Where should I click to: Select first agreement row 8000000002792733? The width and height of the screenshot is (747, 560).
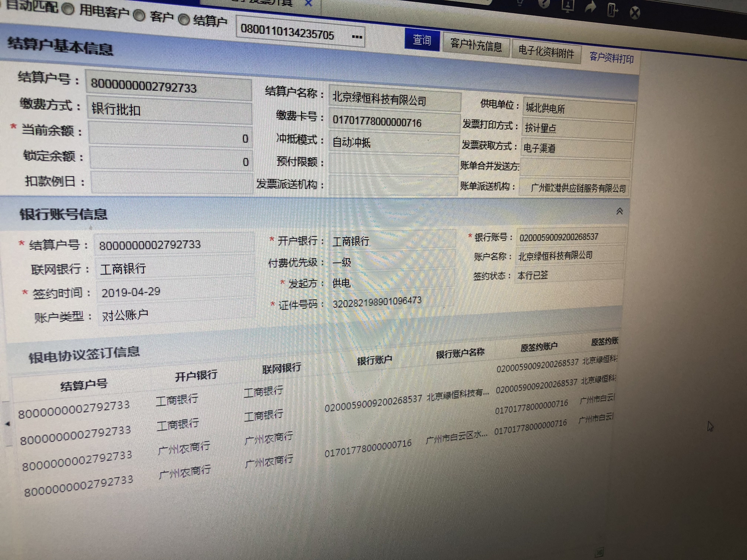(74, 410)
